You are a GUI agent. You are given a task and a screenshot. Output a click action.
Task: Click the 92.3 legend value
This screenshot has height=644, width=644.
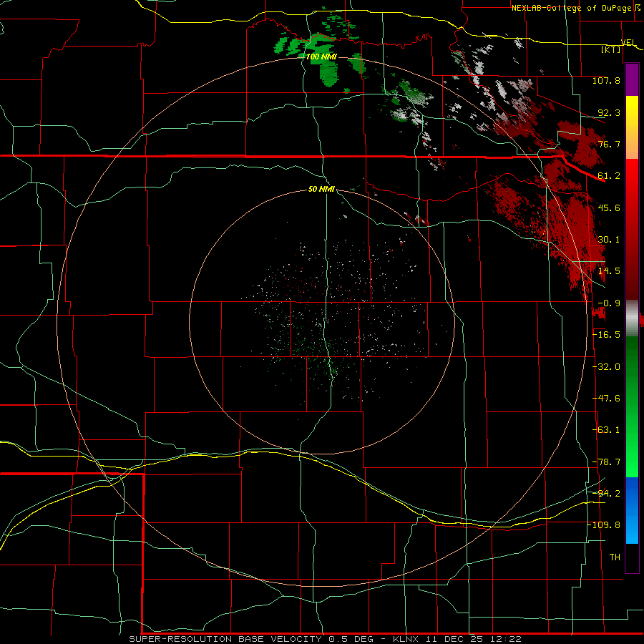[x=609, y=112]
